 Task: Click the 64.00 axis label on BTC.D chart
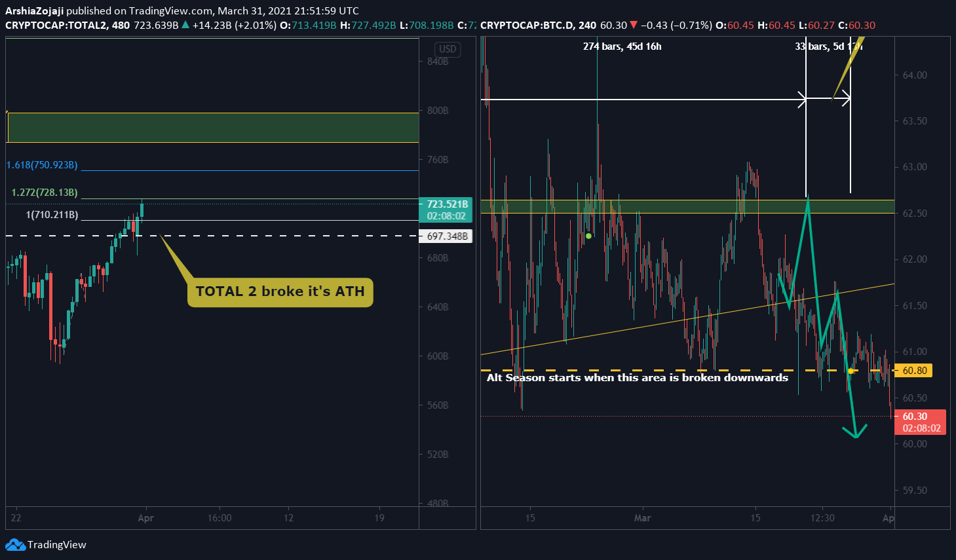click(x=915, y=75)
